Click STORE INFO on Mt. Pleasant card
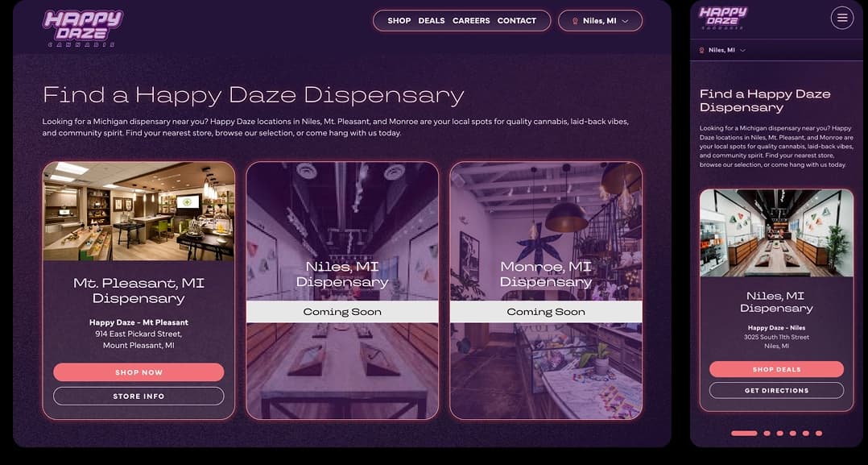This screenshot has width=868, height=465. [x=138, y=396]
